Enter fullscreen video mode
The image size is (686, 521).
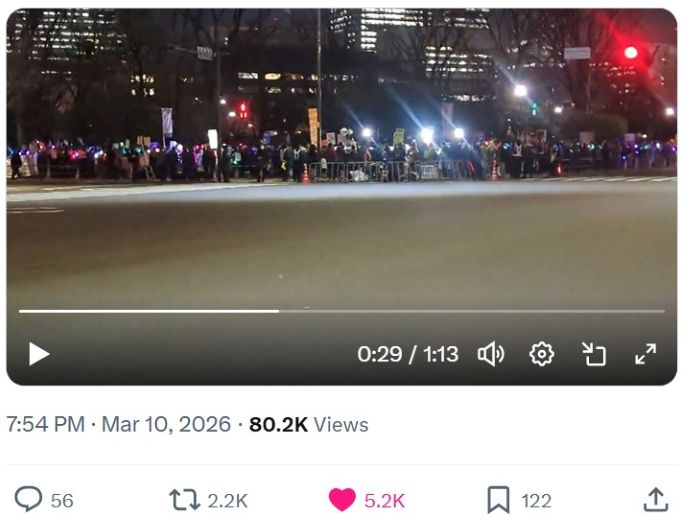point(646,354)
